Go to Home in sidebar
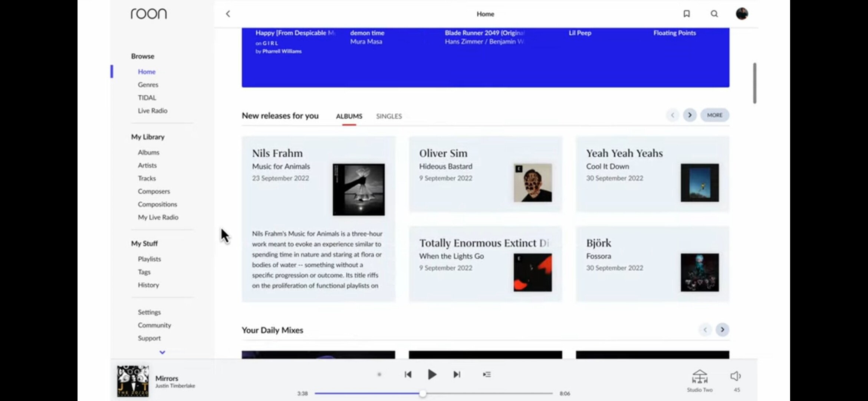 coord(147,72)
